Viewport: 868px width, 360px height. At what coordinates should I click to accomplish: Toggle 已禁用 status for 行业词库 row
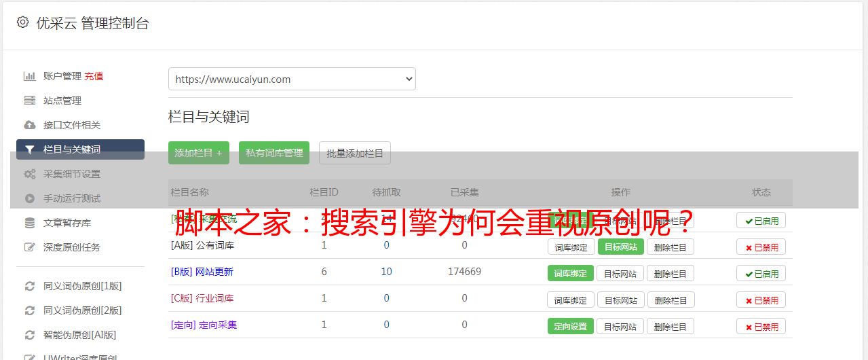click(x=761, y=300)
